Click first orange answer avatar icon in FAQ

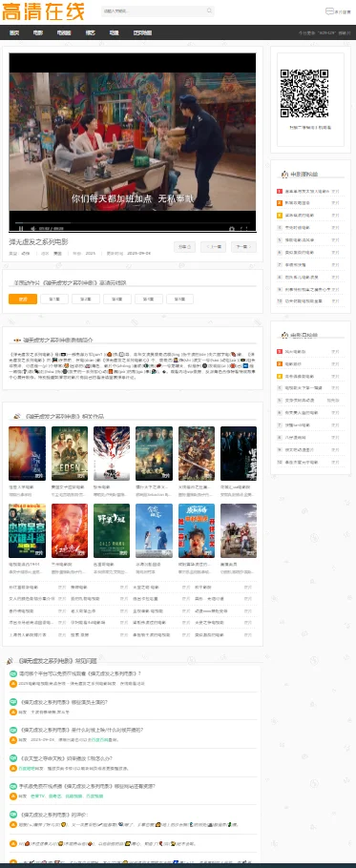pos(13,684)
